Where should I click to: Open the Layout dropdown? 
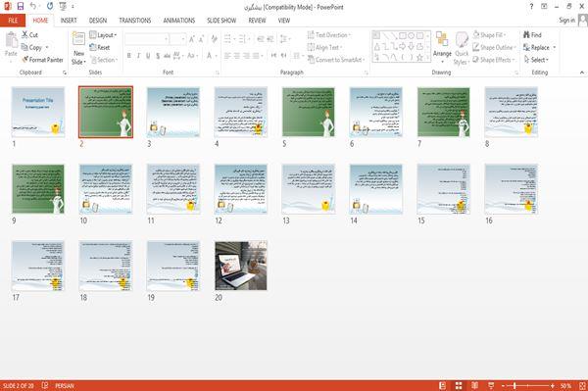[x=103, y=35]
